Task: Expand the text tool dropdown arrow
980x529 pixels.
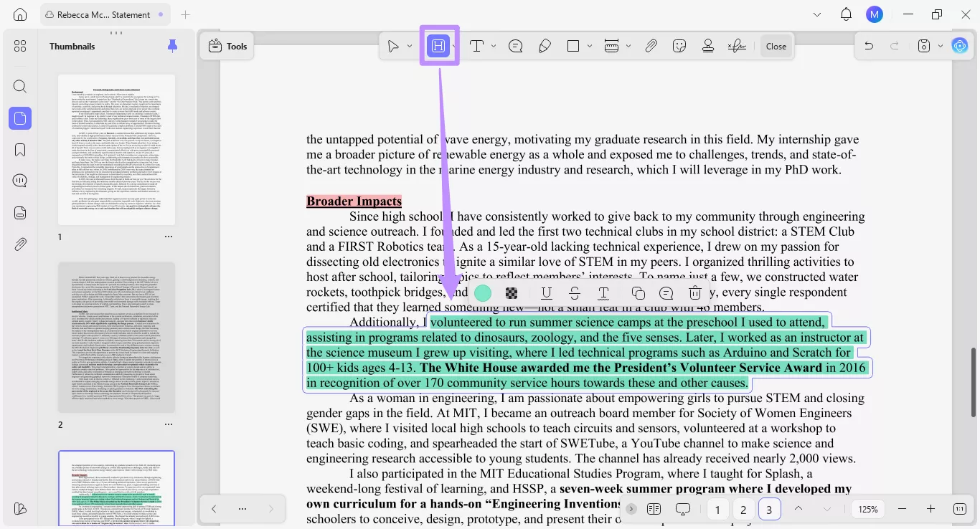Action: pyautogui.click(x=494, y=46)
